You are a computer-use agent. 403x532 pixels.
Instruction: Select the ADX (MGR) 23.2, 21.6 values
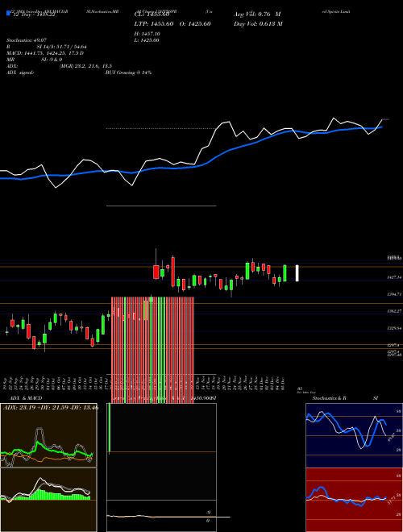click(59, 66)
